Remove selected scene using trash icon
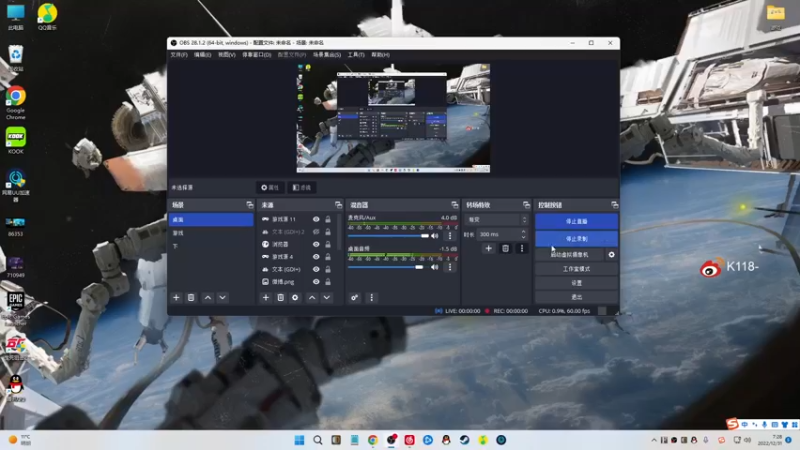 point(191,297)
